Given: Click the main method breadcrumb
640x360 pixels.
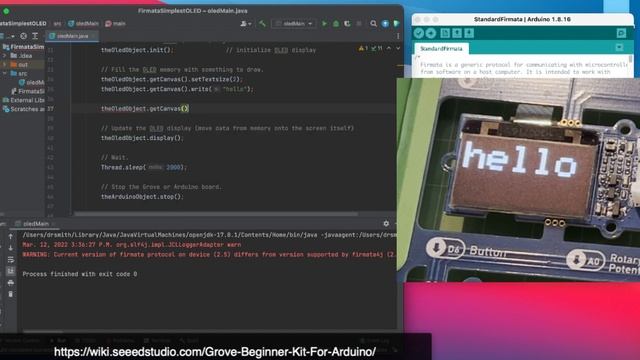Looking at the screenshot, I should [115, 24].
